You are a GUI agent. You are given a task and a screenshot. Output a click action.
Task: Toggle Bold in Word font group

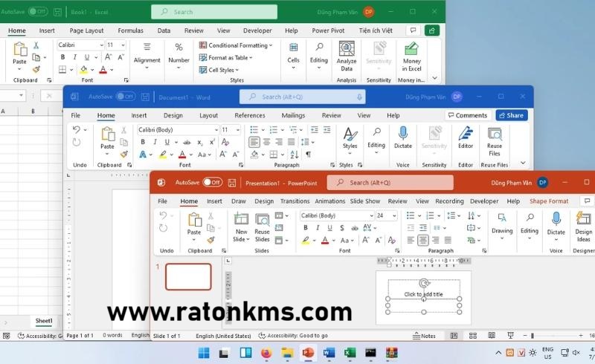(143, 142)
